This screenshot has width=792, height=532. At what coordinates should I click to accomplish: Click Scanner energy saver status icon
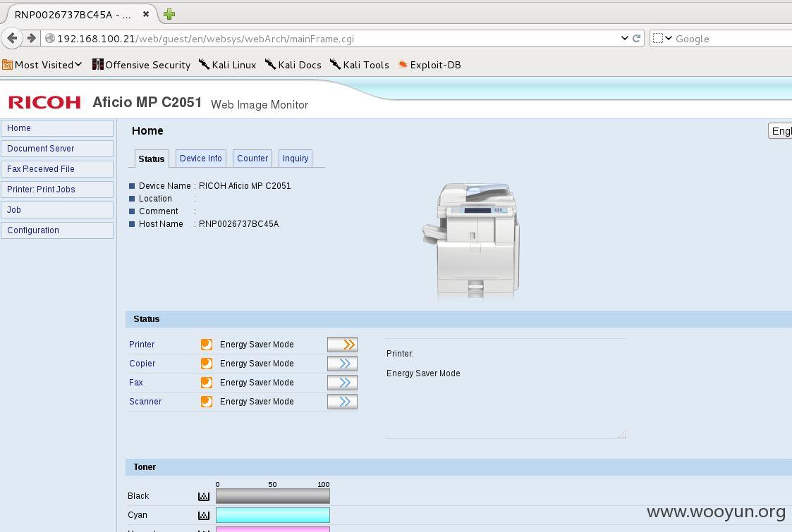[207, 401]
